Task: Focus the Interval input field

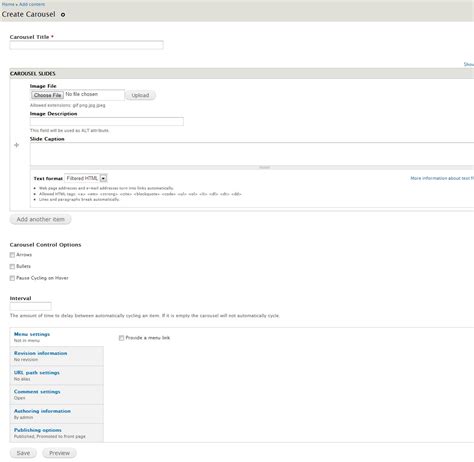Action: click(x=31, y=306)
